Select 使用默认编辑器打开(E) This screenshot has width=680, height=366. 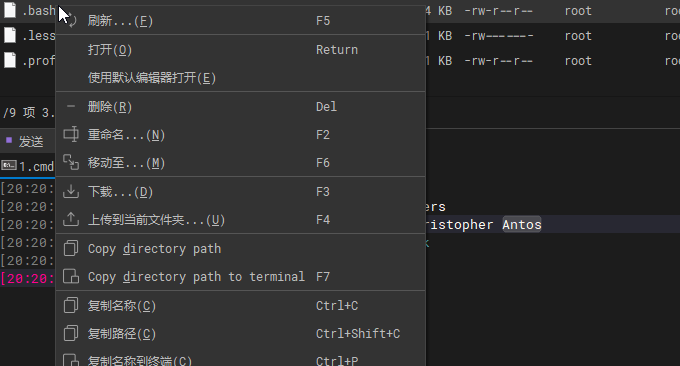[x=241, y=78]
